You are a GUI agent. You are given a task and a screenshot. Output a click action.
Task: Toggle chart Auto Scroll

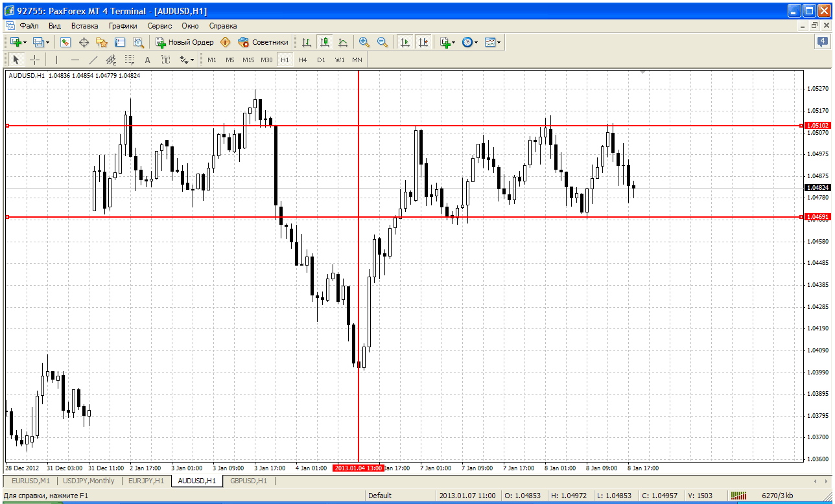pyautogui.click(x=405, y=42)
